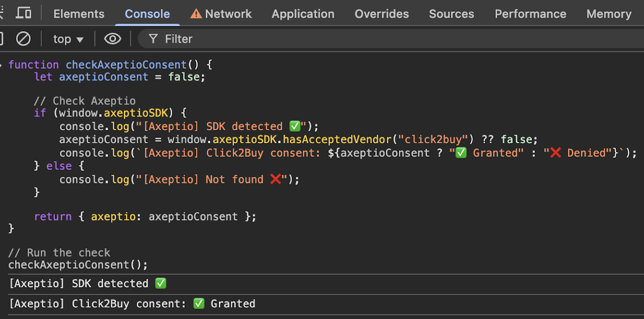This screenshot has width=644, height=319.
Task: Click the '// Run the check' comment
Action: (59, 253)
